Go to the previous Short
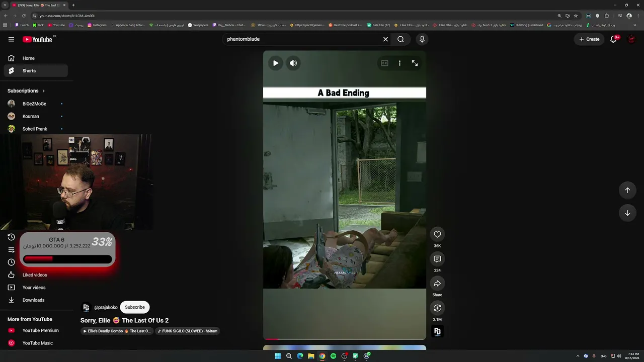 [x=627, y=190]
